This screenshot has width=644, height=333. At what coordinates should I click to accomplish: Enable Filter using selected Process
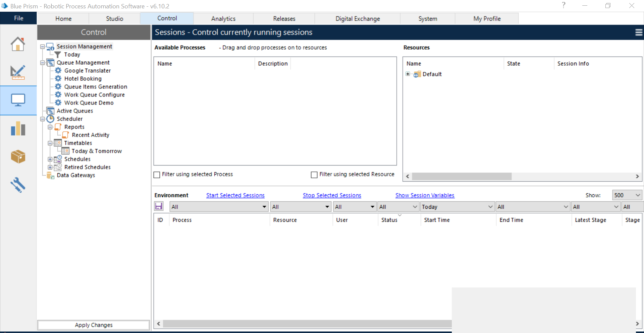pyautogui.click(x=157, y=175)
